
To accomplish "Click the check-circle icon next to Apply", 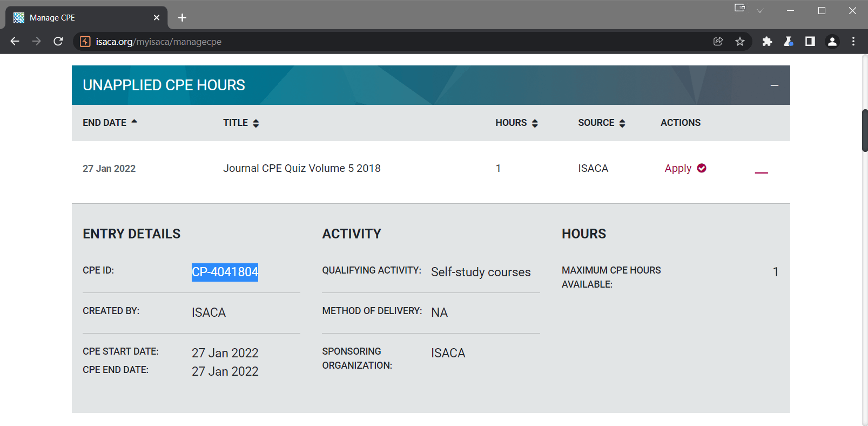I will (702, 168).
